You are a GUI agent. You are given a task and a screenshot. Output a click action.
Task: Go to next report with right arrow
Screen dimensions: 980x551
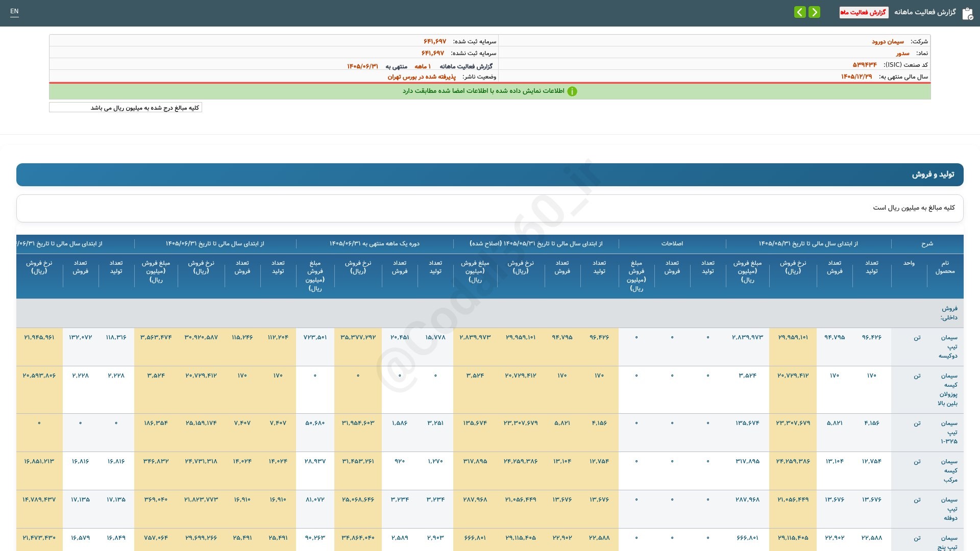pyautogui.click(x=815, y=12)
